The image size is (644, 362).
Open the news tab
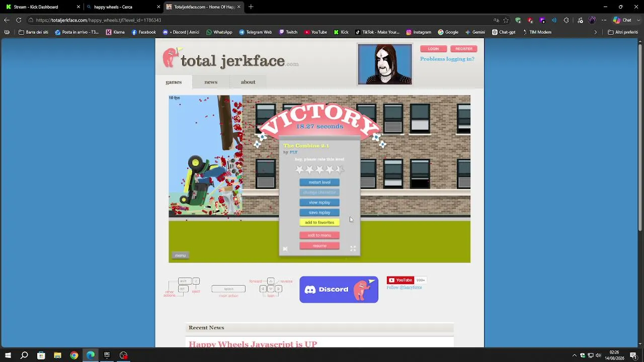click(x=211, y=82)
